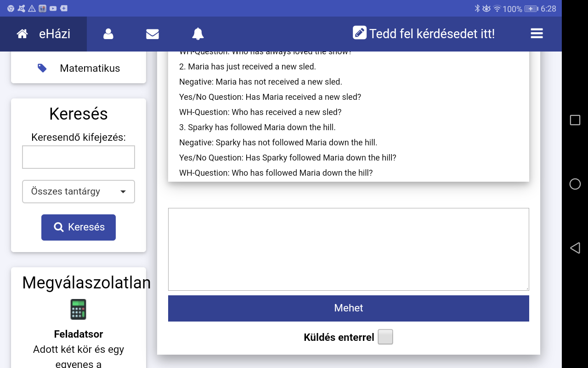Click the home icon in navbar

pyautogui.click(x=22, y=34)
